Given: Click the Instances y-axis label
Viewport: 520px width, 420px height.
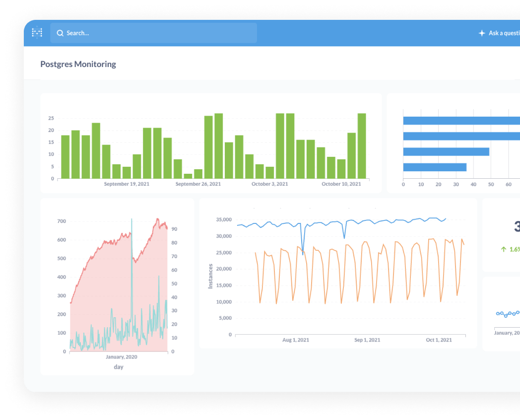Looking at the screenshot, I should coord(210,276).
